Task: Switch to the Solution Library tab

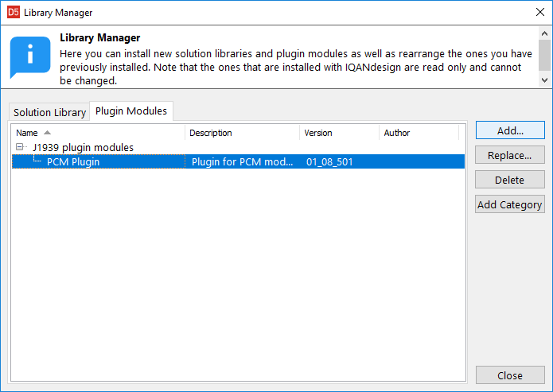Action: pos(49,112)
